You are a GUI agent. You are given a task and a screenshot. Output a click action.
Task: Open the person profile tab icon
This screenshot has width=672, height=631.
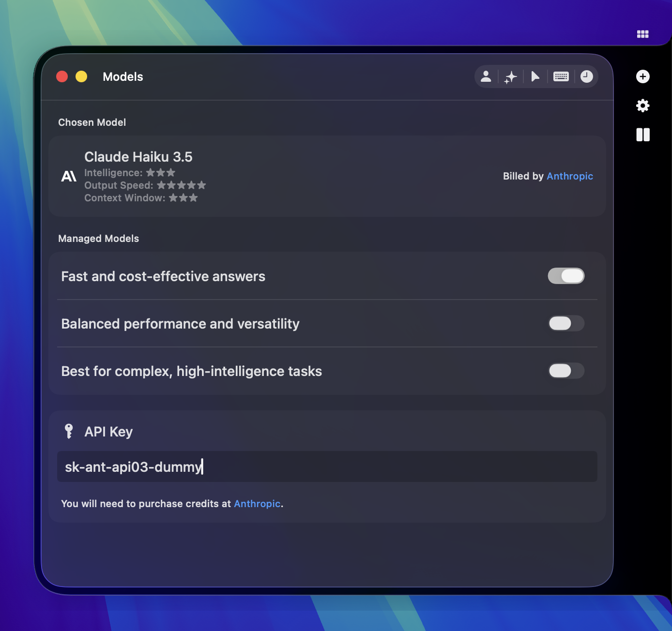[x=486, y=76]
